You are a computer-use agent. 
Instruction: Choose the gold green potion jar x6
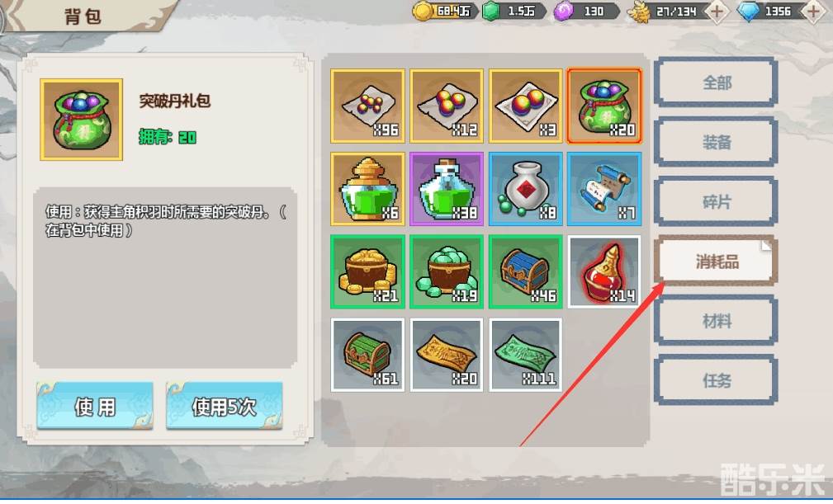367,189
